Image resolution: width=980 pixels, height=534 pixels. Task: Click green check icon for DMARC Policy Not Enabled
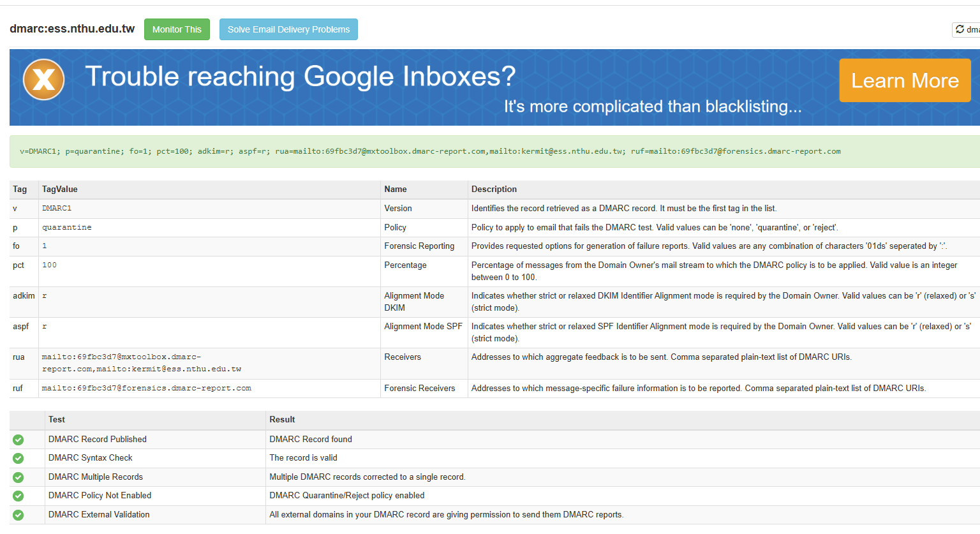coord(19,496)
